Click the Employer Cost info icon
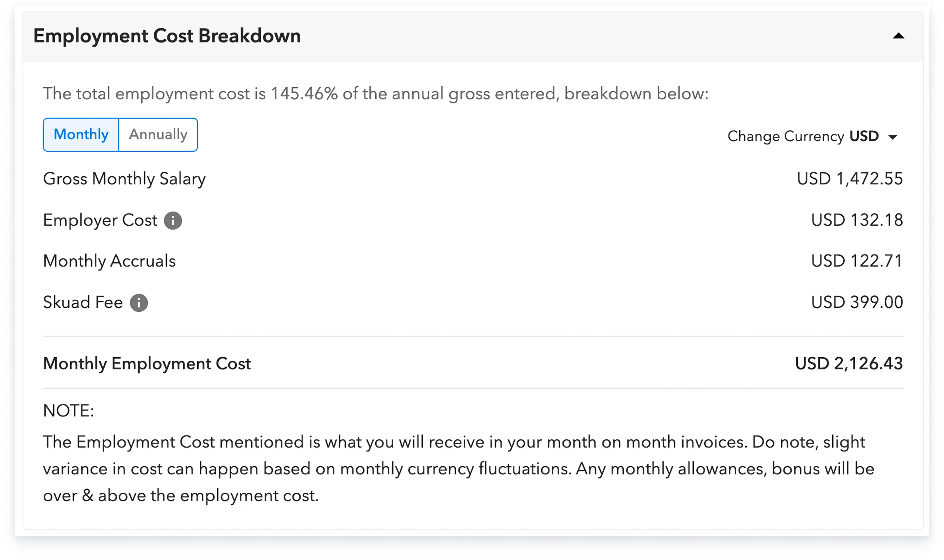This screenshot has height=560, width=944. (x=173, y=221)
